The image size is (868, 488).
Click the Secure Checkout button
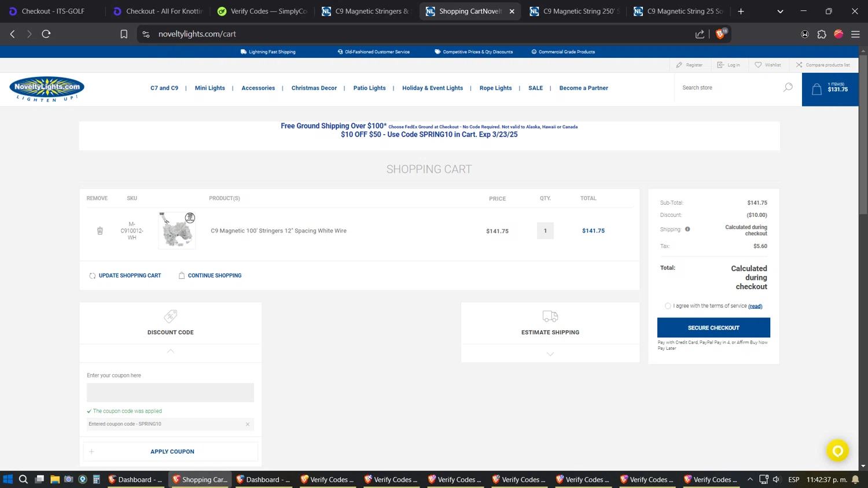click(x=713, y=327)
